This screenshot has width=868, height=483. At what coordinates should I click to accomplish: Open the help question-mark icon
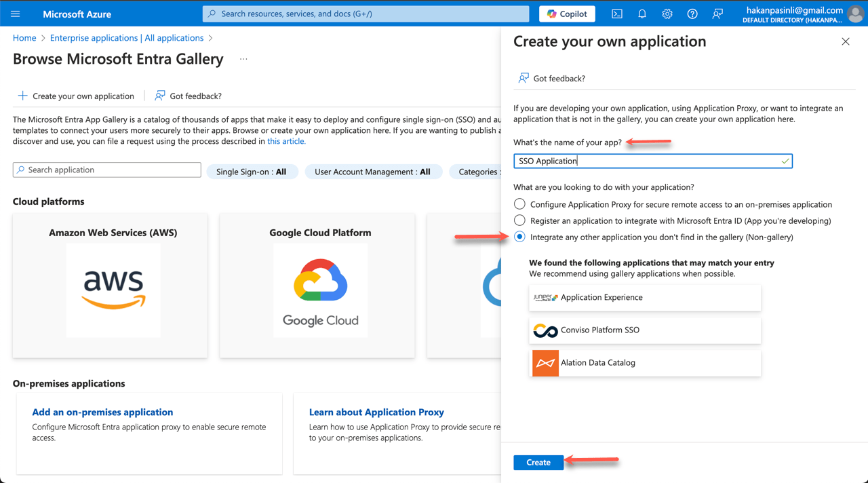pos(692,14)
